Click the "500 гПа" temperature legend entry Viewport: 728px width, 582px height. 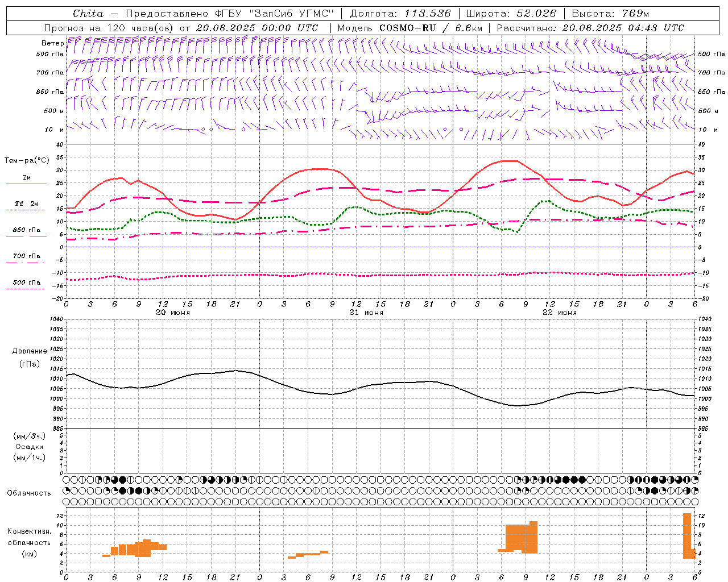pos(27,282)
